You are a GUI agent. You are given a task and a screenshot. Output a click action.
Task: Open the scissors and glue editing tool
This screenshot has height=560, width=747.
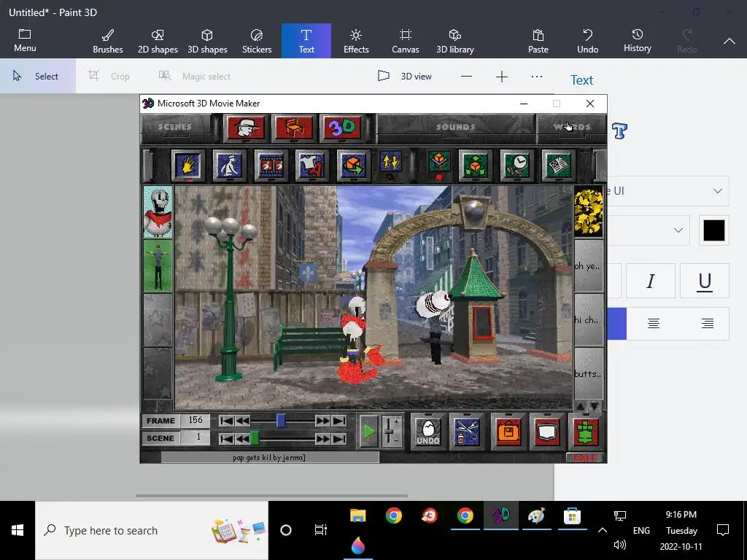[467, 432]
